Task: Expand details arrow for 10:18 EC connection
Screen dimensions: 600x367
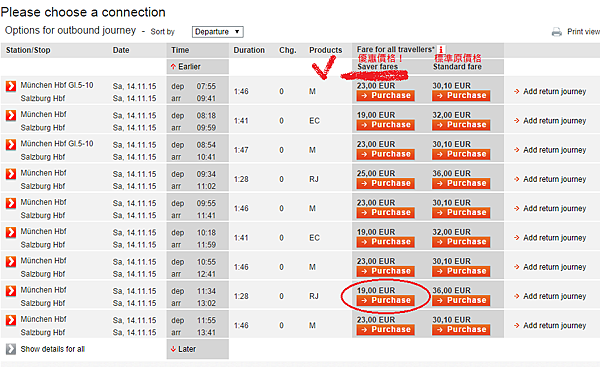Action: [11, 232]
